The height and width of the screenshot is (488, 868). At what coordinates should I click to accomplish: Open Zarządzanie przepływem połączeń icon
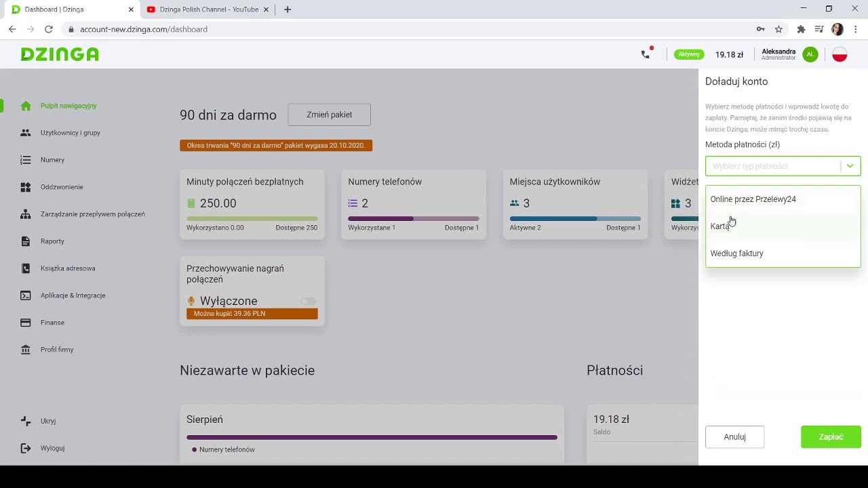click(26, 214)
